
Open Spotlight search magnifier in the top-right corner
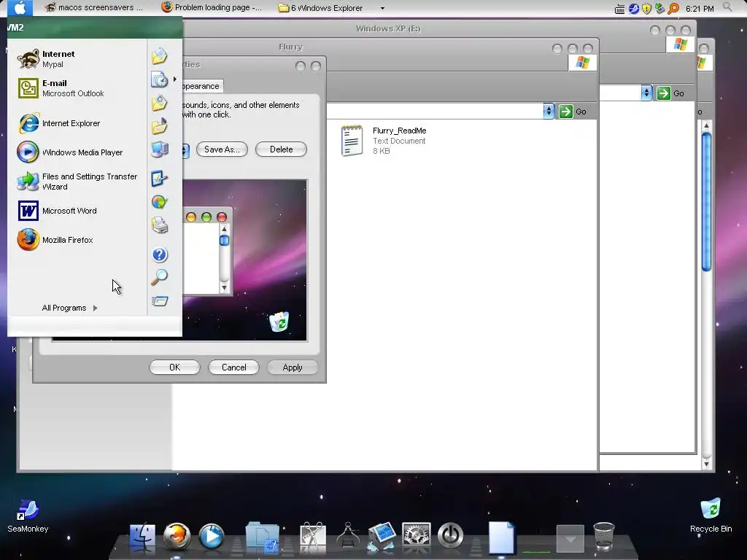(727, 7)
